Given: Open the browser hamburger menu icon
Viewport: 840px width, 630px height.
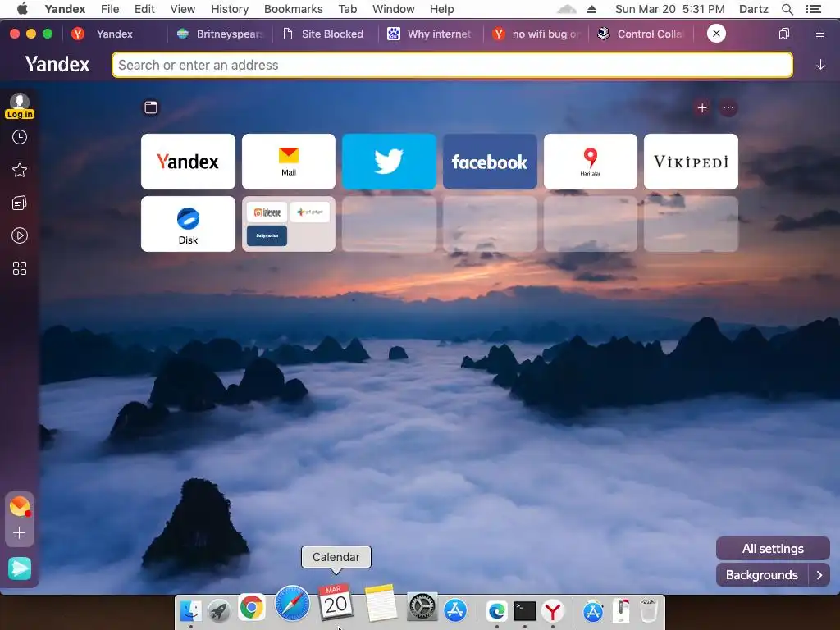Looking at the screenshot, I should (x=820, y=34).
